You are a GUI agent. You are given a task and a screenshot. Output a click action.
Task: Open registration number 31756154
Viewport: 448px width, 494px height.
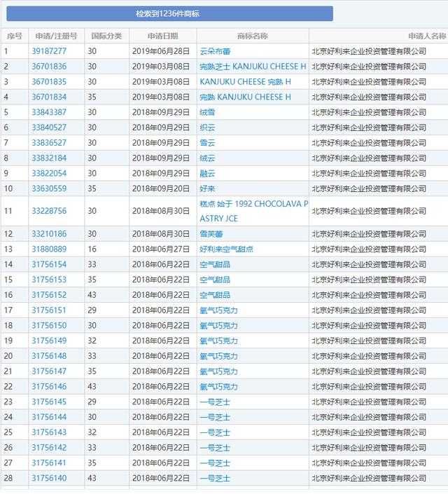[x=49, y=264]
